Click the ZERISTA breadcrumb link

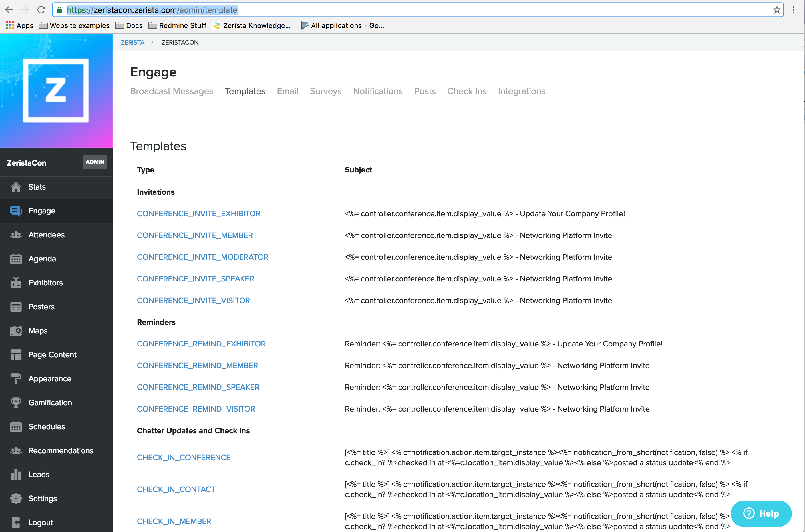point(133,43)
